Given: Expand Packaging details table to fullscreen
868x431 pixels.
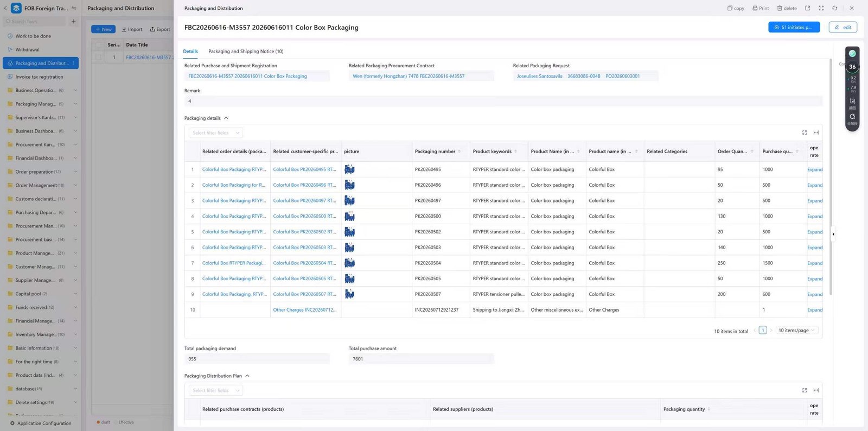Looking at the screenshot, I should 805,132.
